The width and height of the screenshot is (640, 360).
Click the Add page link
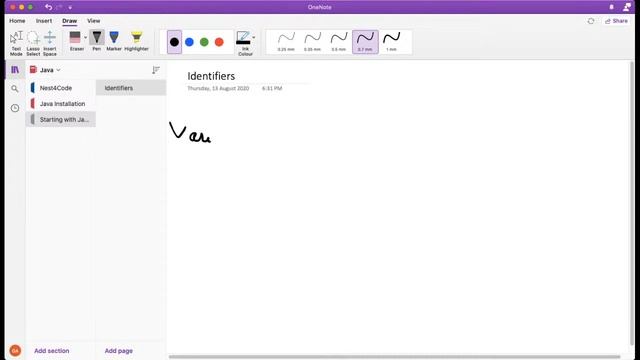pyautogui.click(x=119, y=351)
